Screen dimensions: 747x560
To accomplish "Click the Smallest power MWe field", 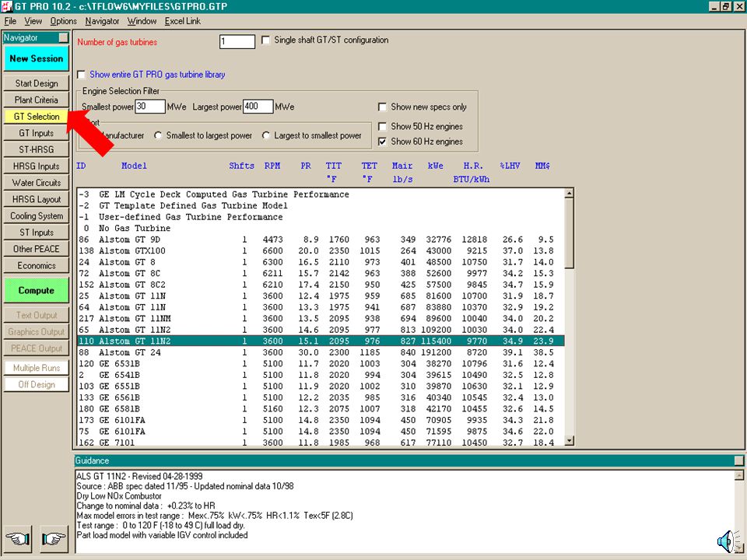I will (x=150, y=107).
